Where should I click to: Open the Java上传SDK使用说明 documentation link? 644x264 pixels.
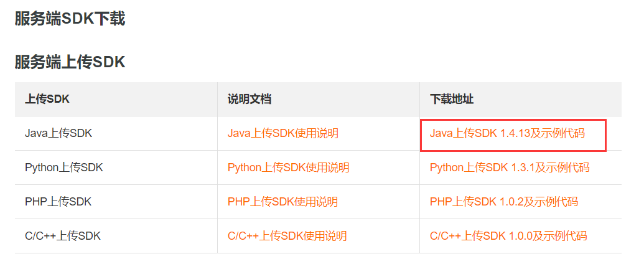point(282,133)
